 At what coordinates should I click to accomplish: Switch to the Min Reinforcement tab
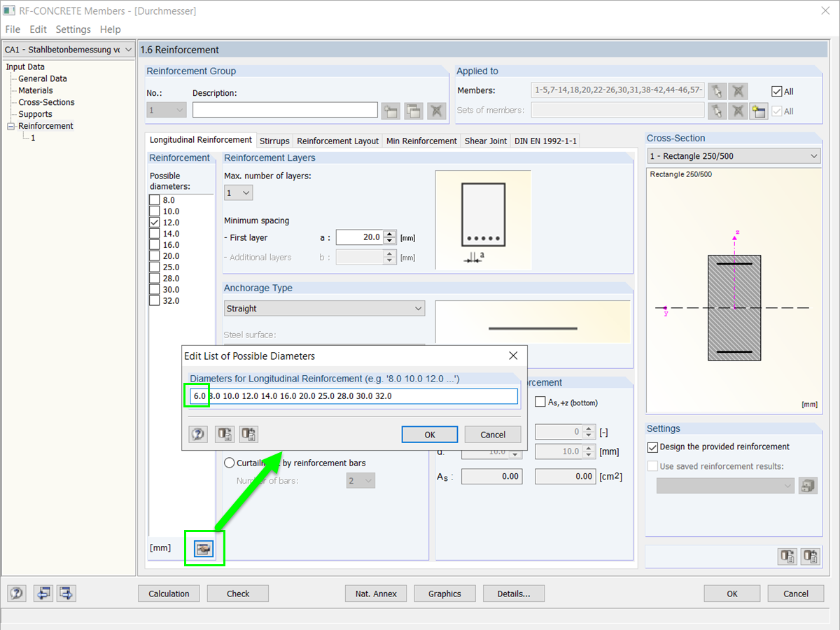[422, 141]
